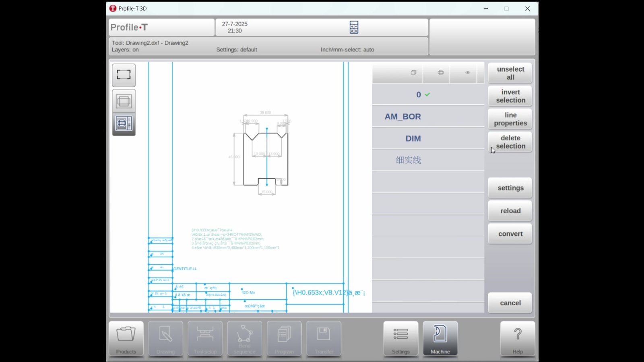Click the date and time display

pyautogui.click(x=235, y=27)
